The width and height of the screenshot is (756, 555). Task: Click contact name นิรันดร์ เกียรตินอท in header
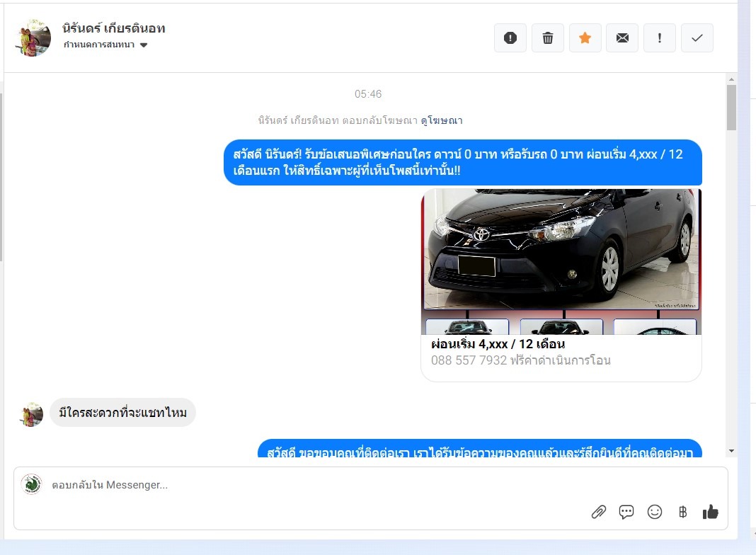114,28
